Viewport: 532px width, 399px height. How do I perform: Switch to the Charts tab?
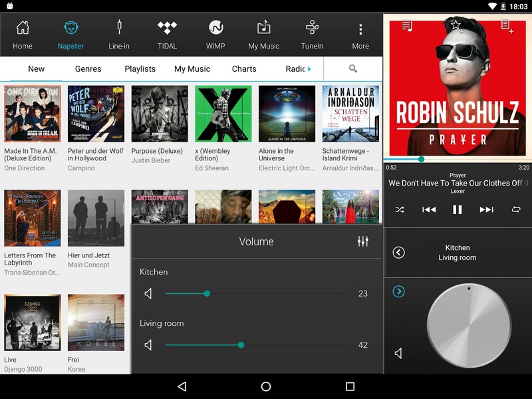(x=244, y=69)
